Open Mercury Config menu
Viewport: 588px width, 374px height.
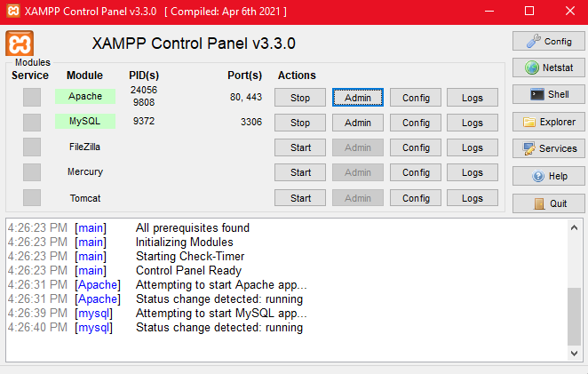coord(416,172)
